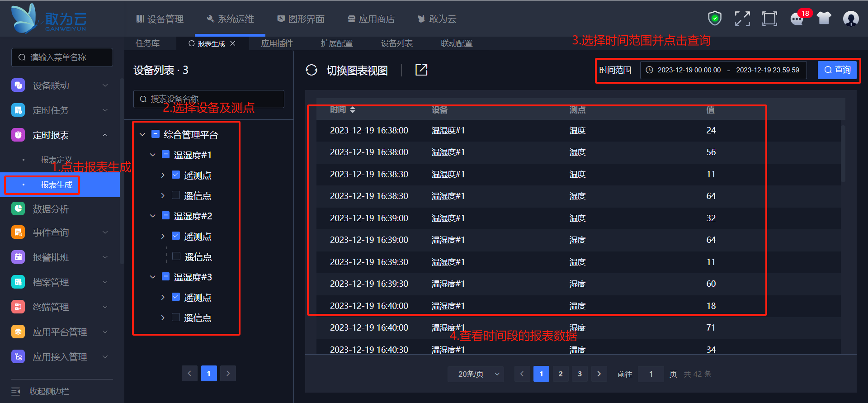Uncheck 遥测点 under 温湿度#3
The height and width of the screenshot is (403, 868).
click(x=176, y=297)
